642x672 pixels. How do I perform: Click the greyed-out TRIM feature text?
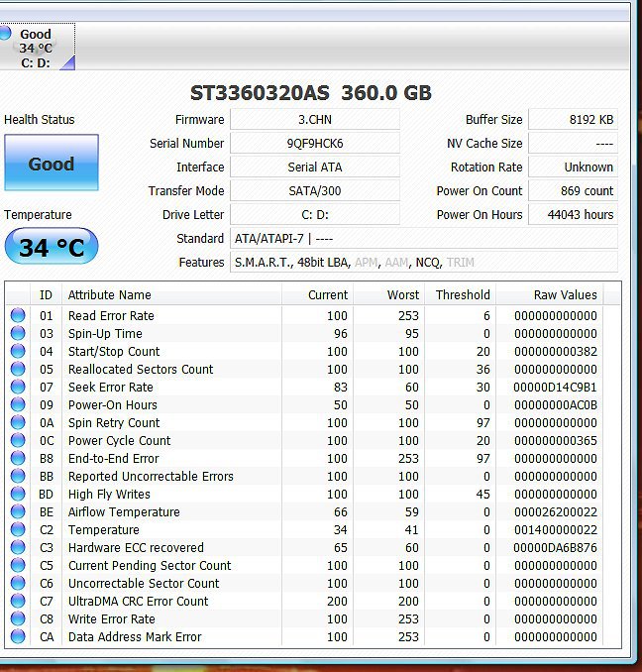click(461, 263)
